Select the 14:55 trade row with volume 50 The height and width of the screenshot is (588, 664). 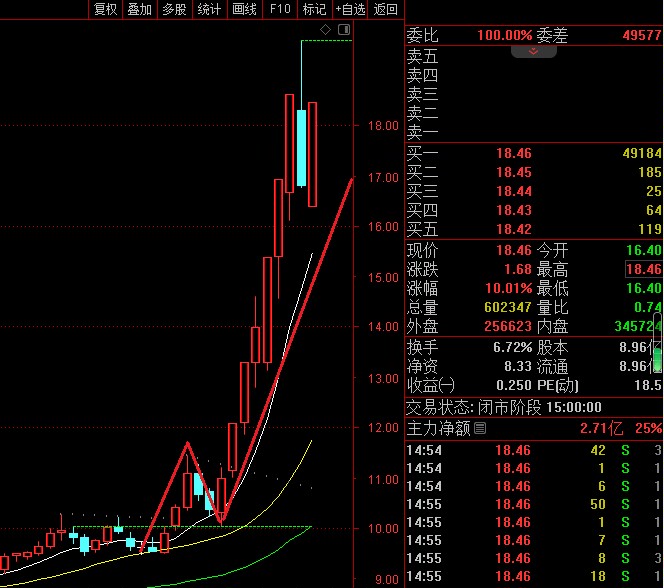tap(534, 504)
